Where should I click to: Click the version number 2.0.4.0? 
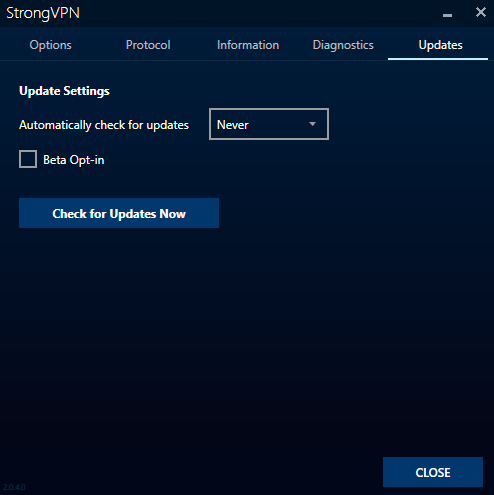(14, 487)
